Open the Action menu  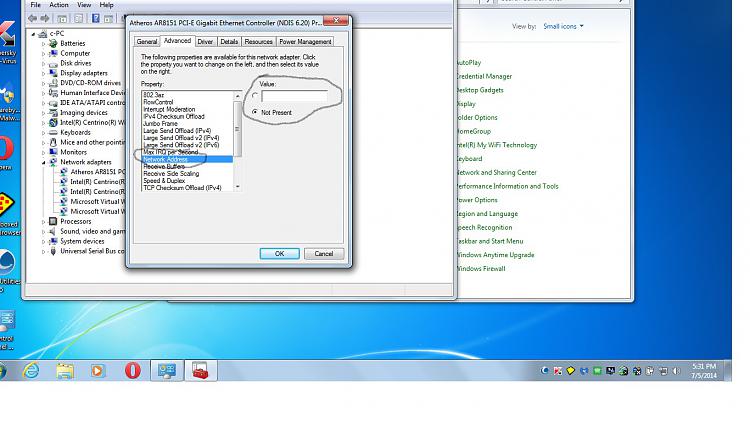click(x=59, y=5)
